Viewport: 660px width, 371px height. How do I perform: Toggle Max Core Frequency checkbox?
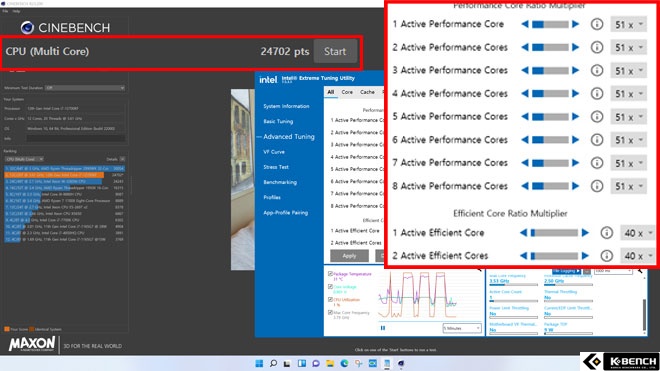click(x=330, y=312)
